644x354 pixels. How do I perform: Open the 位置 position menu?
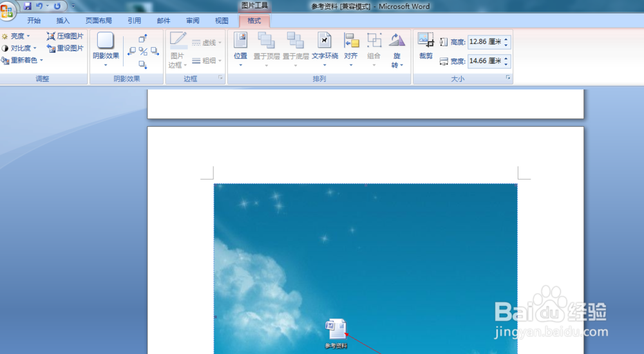click(x=240, y=50)
